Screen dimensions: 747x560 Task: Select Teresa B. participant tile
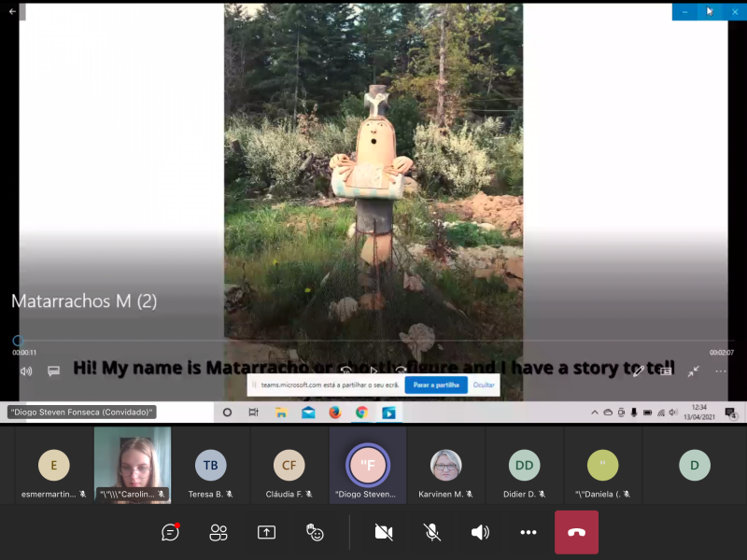(x=210, y=467)
